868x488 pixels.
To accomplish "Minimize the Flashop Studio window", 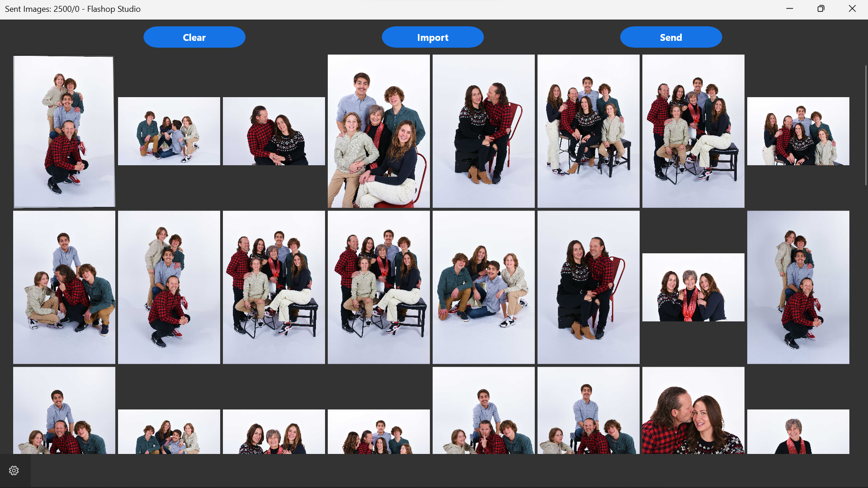I will [x=789, y=9].
